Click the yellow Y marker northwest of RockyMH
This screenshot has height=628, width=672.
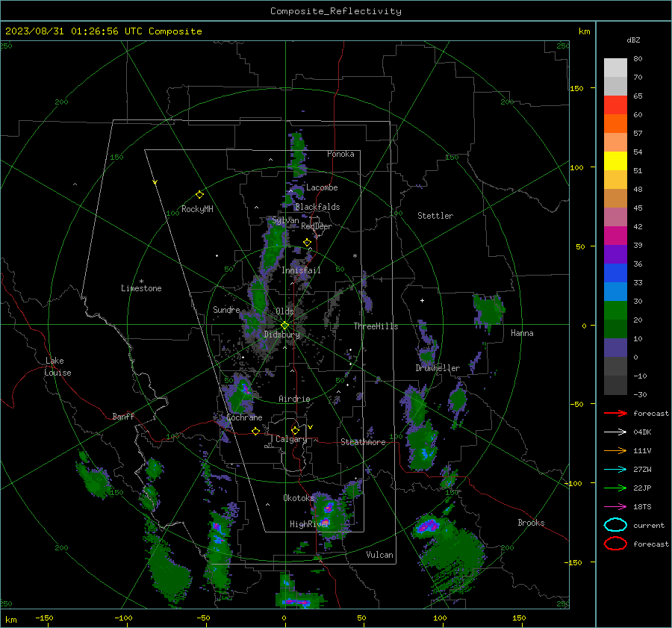(155, 182)
